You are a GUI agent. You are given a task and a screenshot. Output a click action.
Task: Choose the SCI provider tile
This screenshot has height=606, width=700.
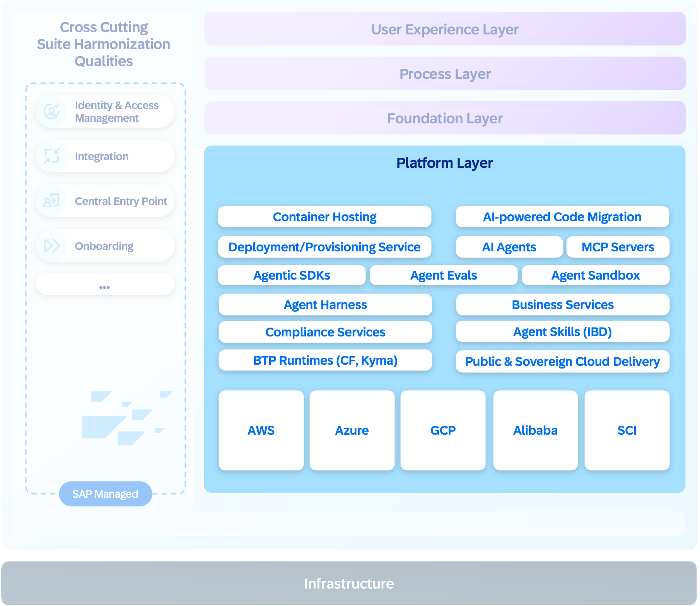tap(627, 430)
